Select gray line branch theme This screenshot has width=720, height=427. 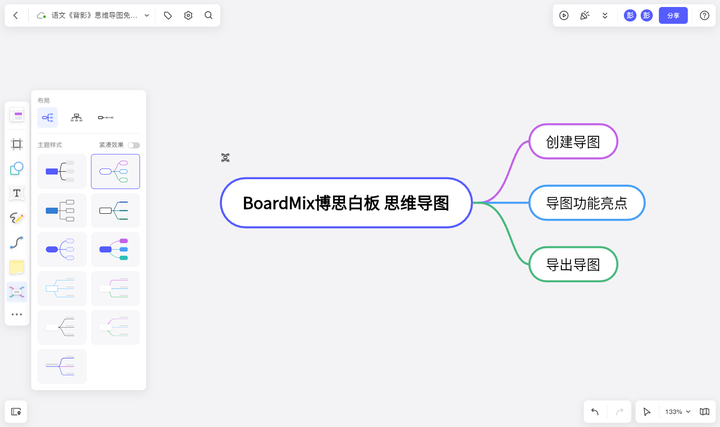click(x=62, y=327)
